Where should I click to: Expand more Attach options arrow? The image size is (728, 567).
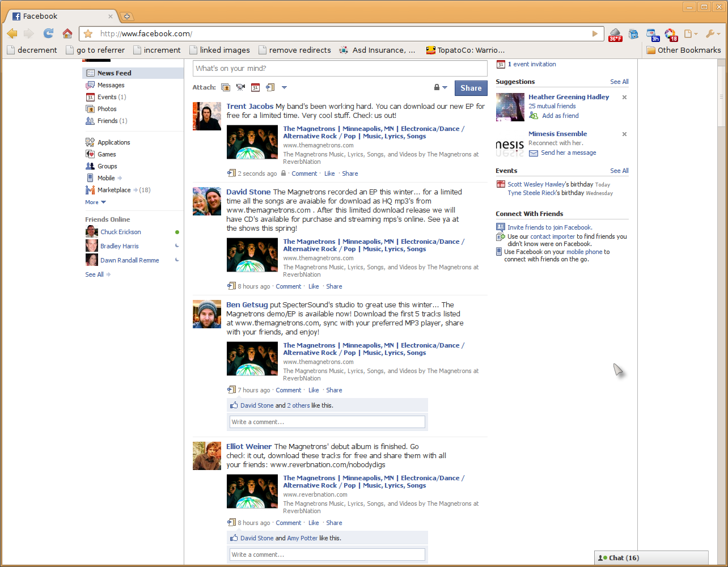[x=284, y=87]
